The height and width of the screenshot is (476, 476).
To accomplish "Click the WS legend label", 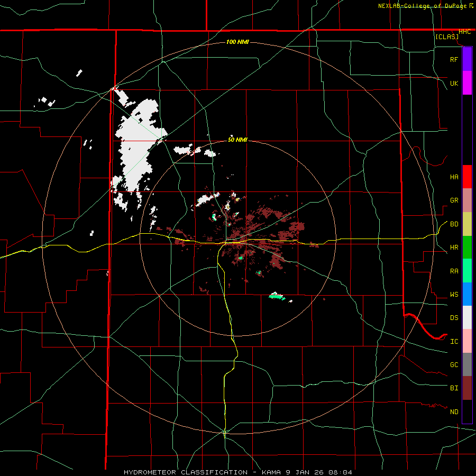I will [x=454, y=295].
